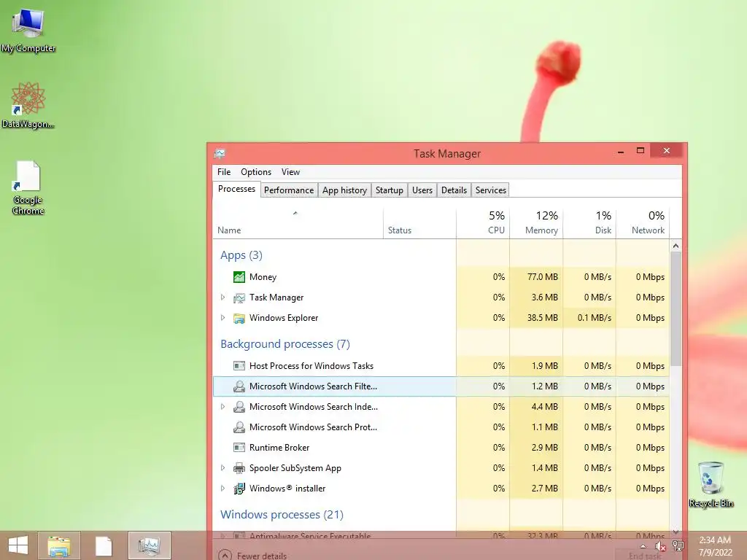Click the 38.5 MB memory value for Windows Explorer

[542, 318]
